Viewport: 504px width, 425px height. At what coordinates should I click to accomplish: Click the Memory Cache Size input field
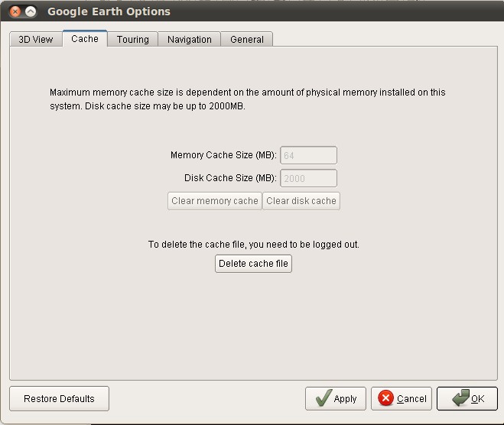tap(309, 155)
